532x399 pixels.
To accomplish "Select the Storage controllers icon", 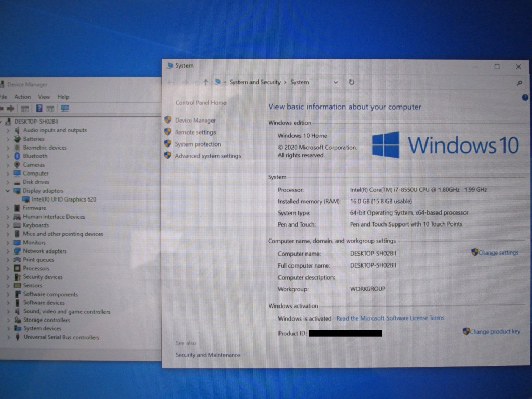I will click(x=18, y=320).
